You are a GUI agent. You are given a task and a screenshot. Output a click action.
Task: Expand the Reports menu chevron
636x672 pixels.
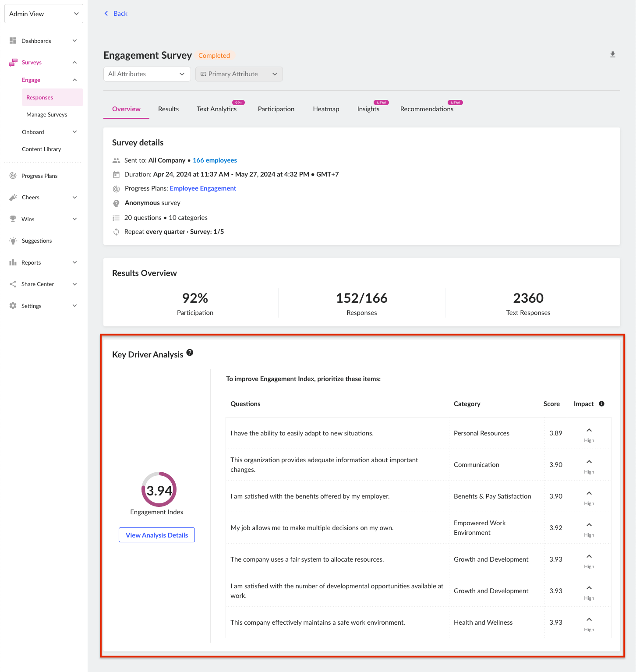(74, 262)
